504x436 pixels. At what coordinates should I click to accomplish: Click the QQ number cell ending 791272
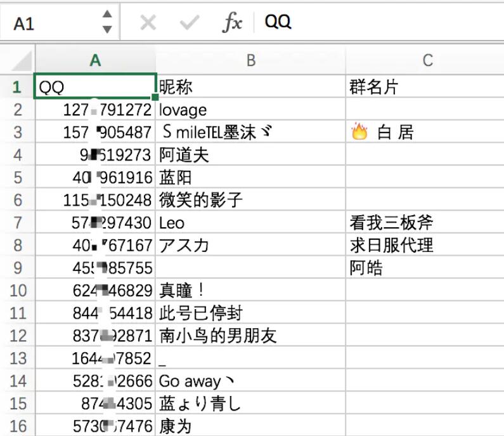[x=96, y=109]
